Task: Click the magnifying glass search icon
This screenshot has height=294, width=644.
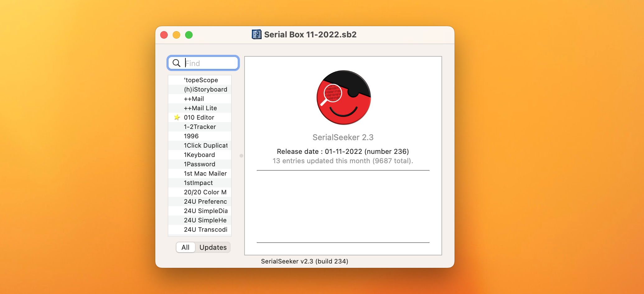Action: click(176, 63)
